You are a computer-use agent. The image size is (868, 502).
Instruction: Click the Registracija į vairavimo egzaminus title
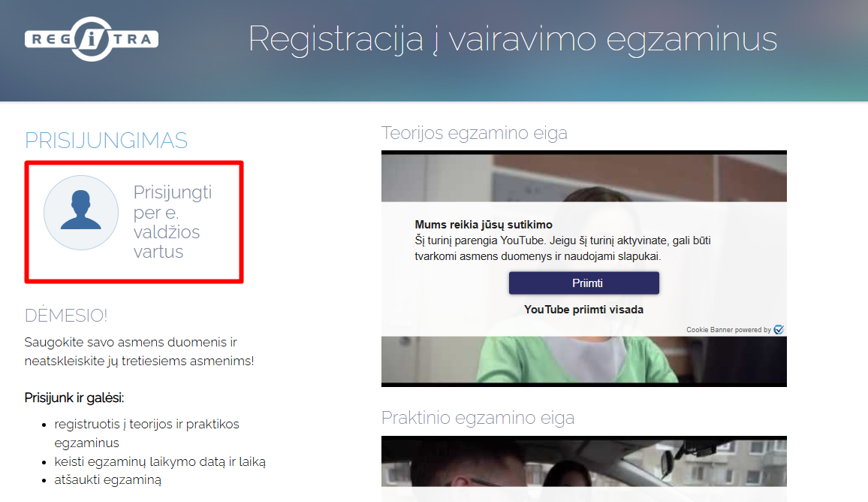click(512, 39)
